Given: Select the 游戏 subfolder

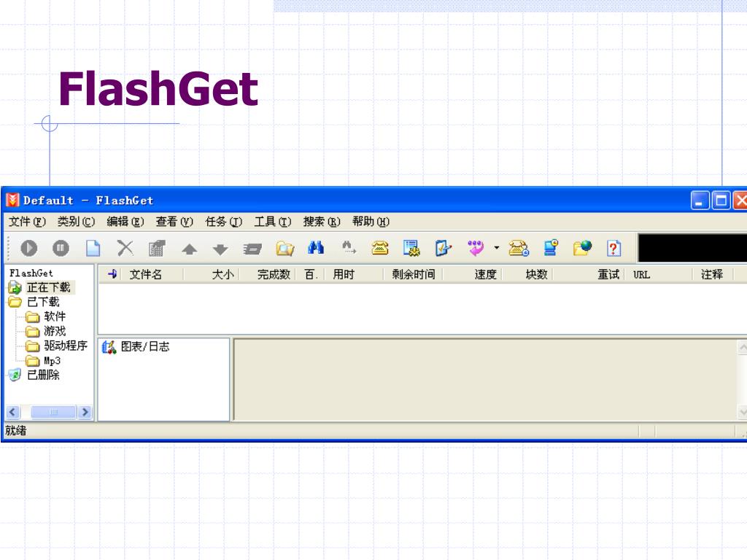Looking at the screenshot, I should [55, 331].
